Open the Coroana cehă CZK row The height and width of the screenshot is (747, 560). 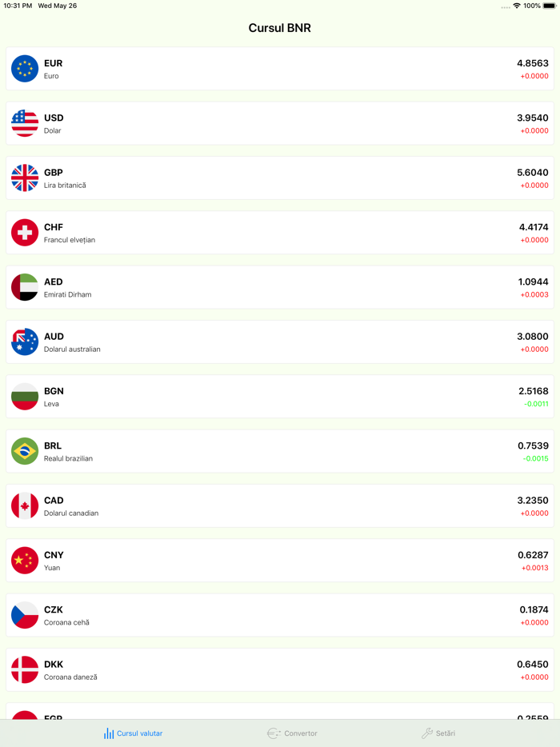click(280, 615)
